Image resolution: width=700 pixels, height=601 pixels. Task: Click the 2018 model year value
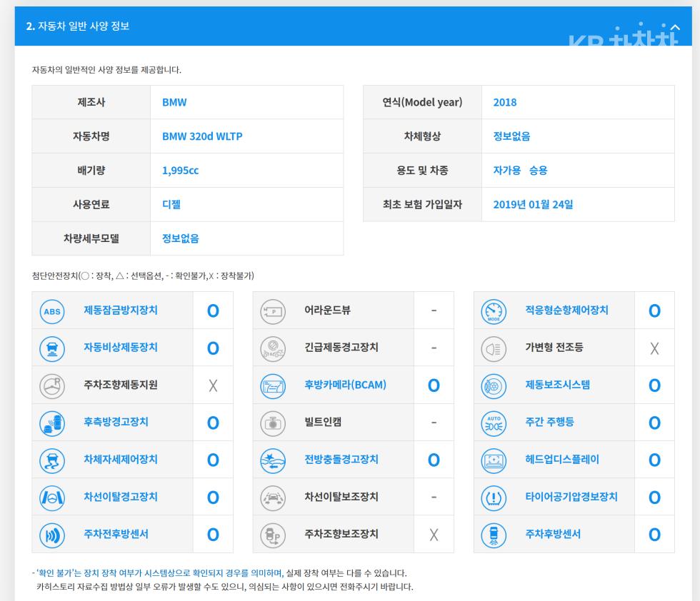[x=505, y=102]
